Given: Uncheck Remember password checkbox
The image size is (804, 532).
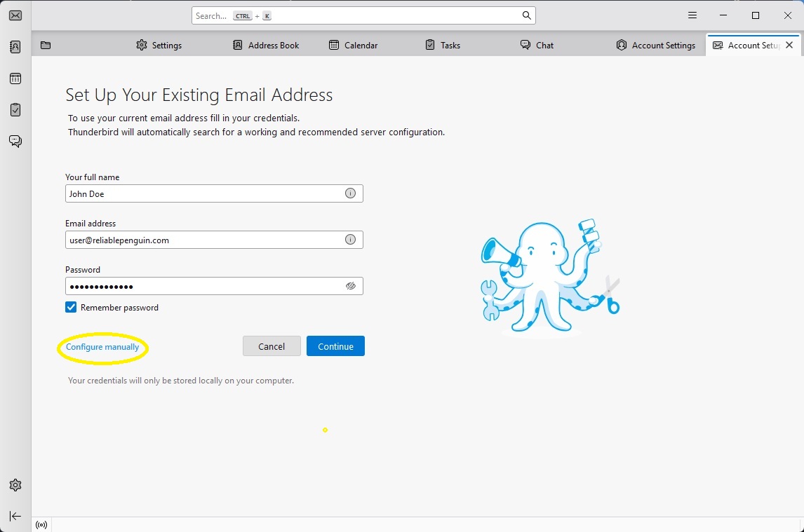Looking at the screenshot, I should pos(71,308).
